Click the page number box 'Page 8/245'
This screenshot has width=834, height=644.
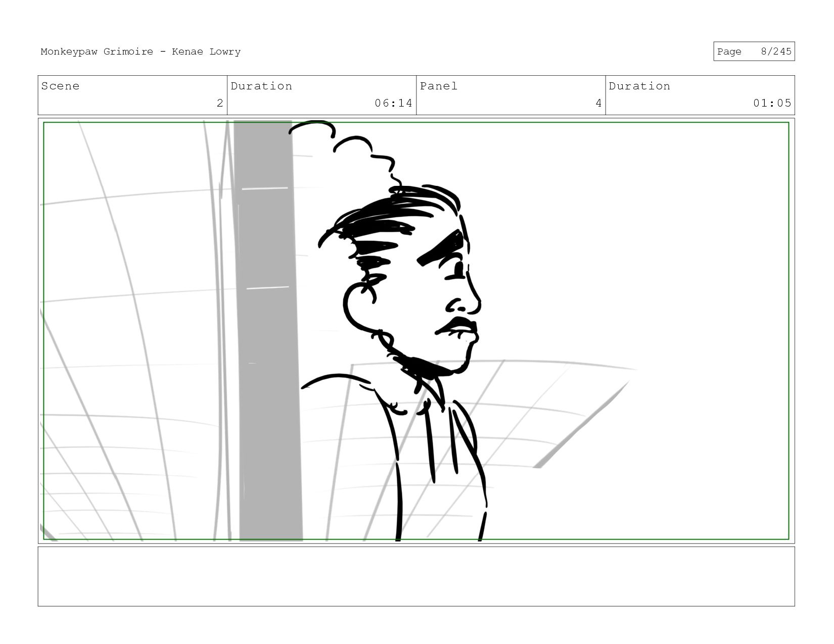tap(754, 52)
